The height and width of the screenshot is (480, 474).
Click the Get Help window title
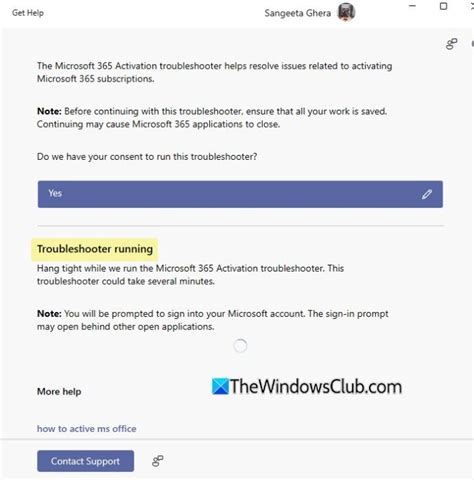pos(28,13)
